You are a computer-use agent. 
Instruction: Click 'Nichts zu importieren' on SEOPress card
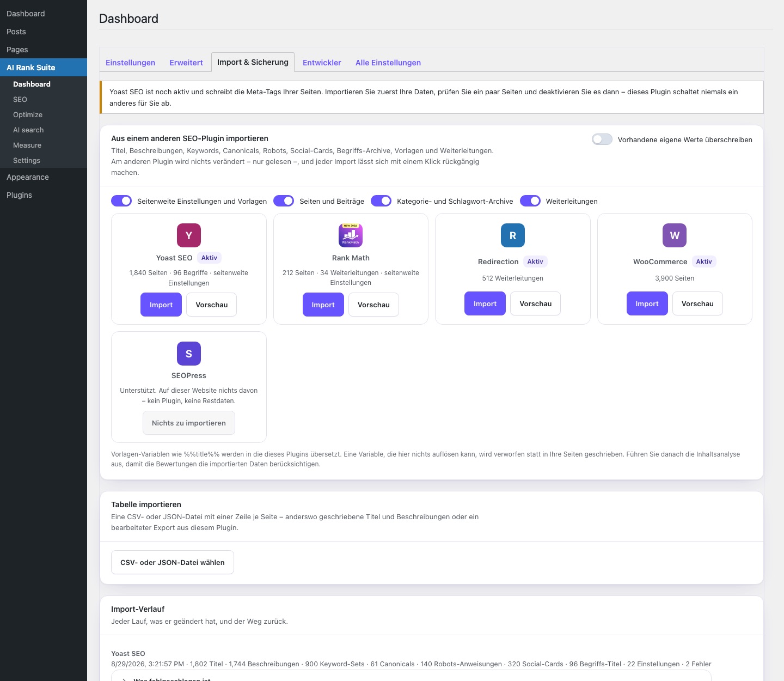(189, 423)
